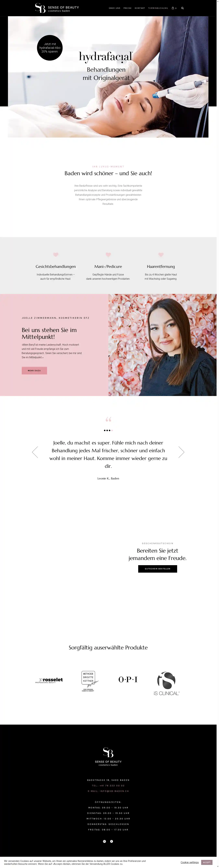Open the Instagram icon in footer
The image size is (219, 868).
click(x=105, y=841)
